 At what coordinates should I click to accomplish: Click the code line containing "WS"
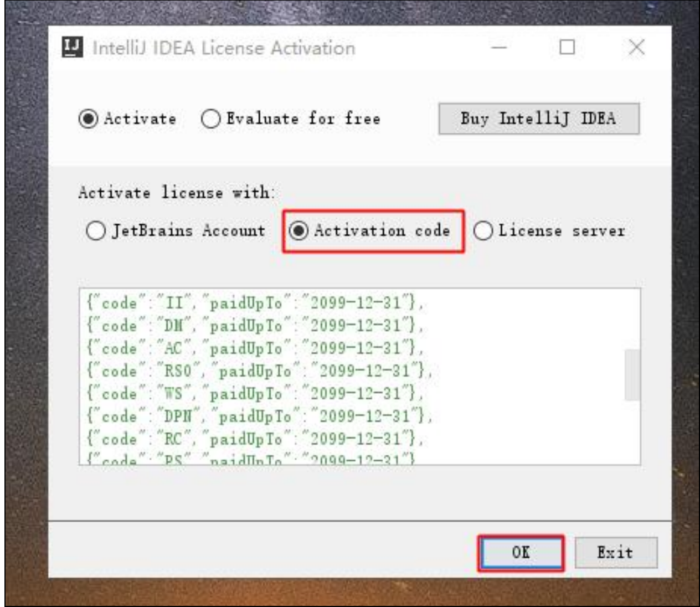(255, 394)
